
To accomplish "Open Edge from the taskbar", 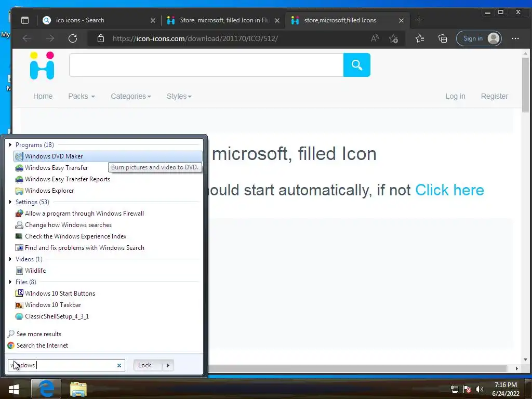I will tap(46, 389).
